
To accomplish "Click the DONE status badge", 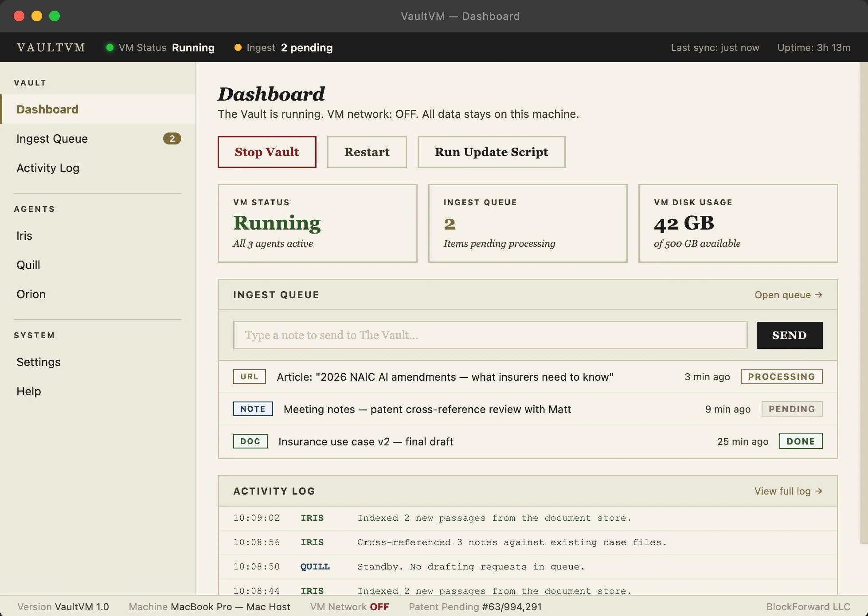I will coord(801,441).
